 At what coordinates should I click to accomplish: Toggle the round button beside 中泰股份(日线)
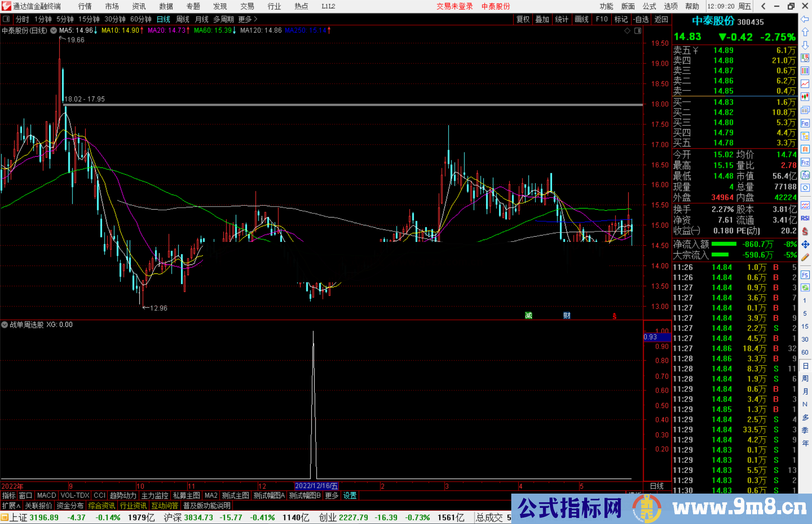point(54,30)
